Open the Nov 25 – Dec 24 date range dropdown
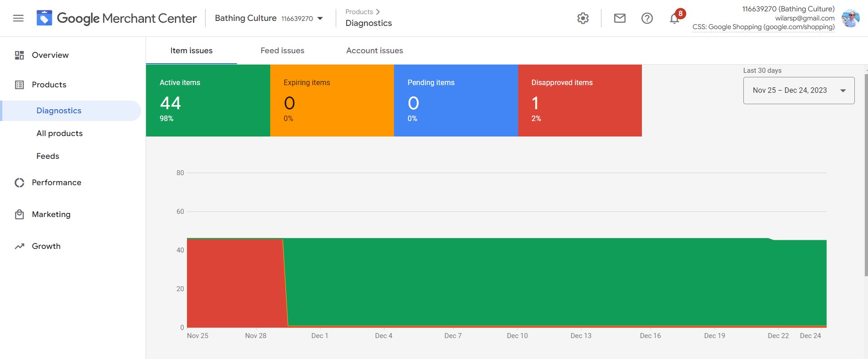This screenshot has height=359, width=868. 799,91
